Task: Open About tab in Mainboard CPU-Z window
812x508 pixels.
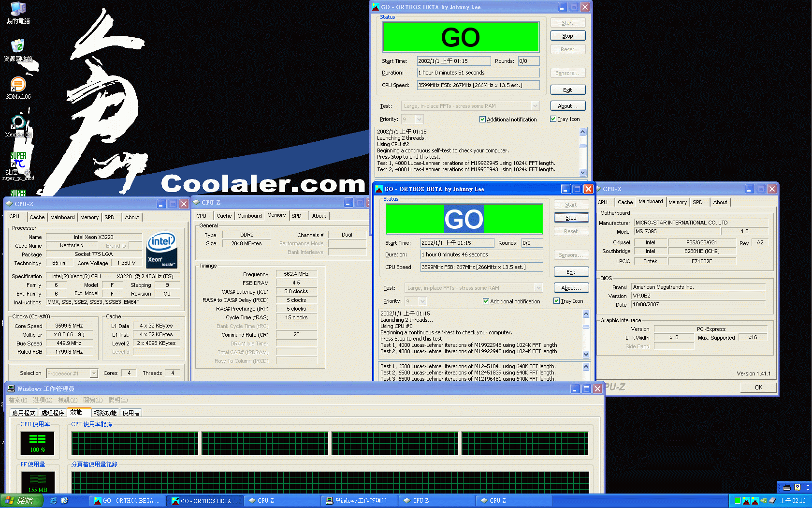Action: (x=720, y=202)
